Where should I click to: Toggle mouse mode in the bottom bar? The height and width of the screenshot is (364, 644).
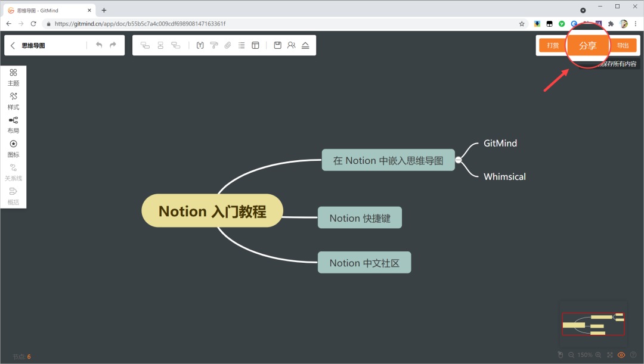click(560, 354)
